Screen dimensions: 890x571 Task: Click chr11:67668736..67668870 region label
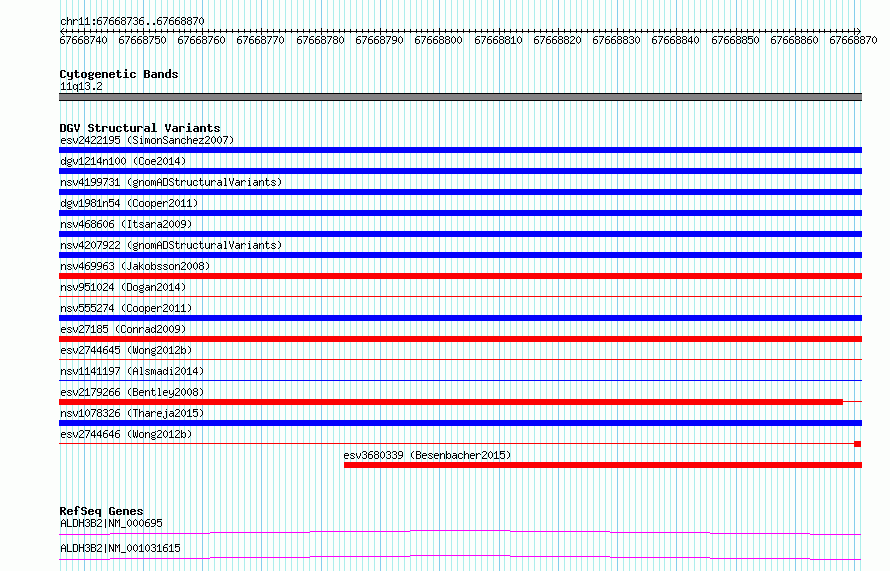(132, 21)
